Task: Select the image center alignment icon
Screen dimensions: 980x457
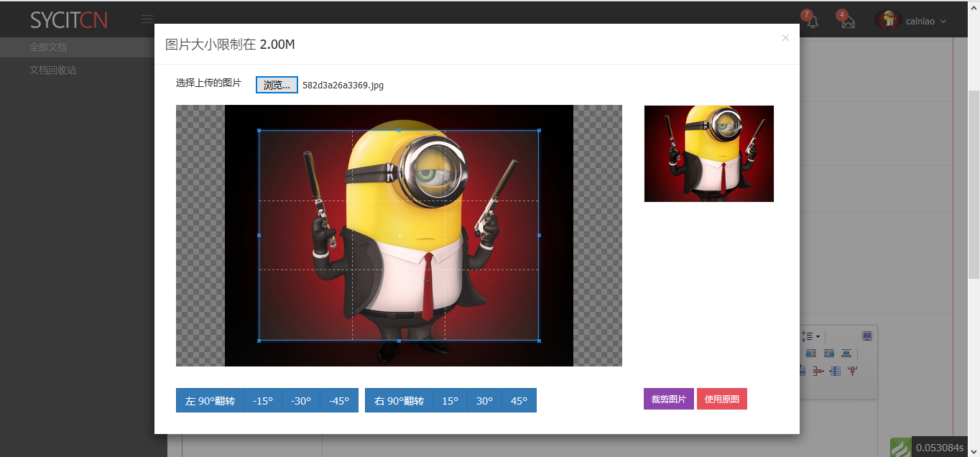Action: pyautogui.click(x=846, y=354)
